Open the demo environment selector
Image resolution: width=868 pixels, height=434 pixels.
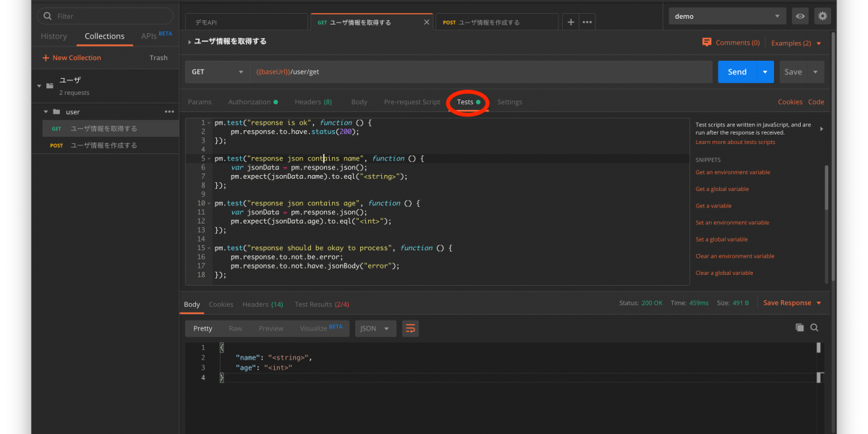(727, 16)
